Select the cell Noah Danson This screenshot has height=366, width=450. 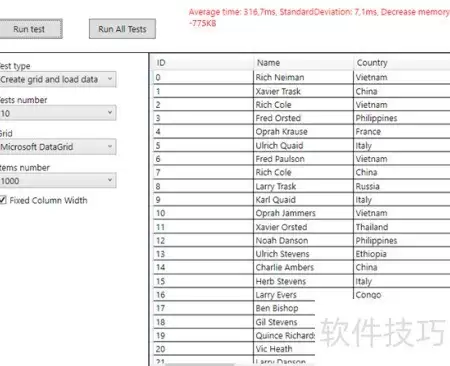(303, 240)
